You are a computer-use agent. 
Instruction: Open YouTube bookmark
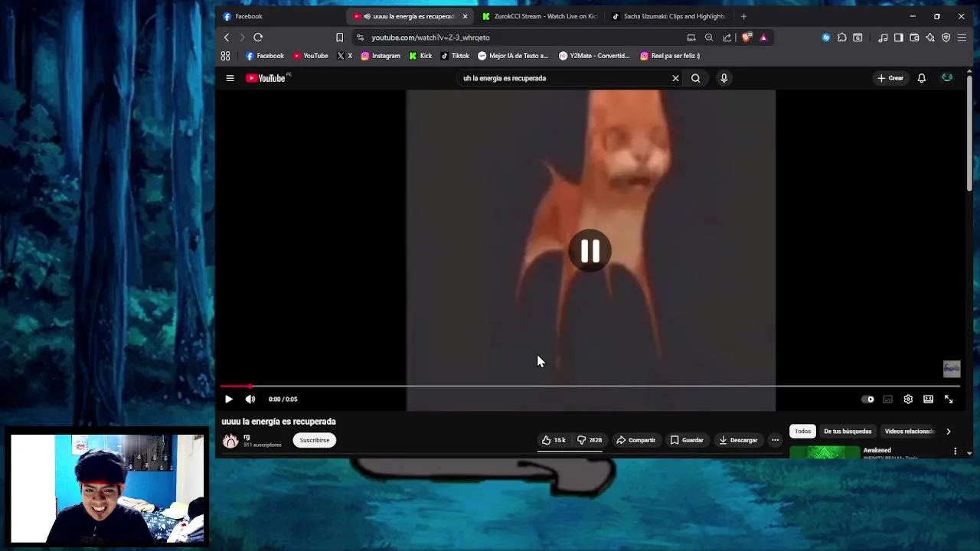point(310,56)
